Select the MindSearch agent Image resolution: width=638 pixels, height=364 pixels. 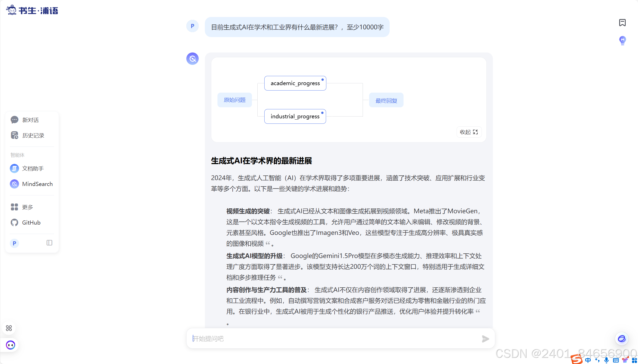click(x=37, y=184)
